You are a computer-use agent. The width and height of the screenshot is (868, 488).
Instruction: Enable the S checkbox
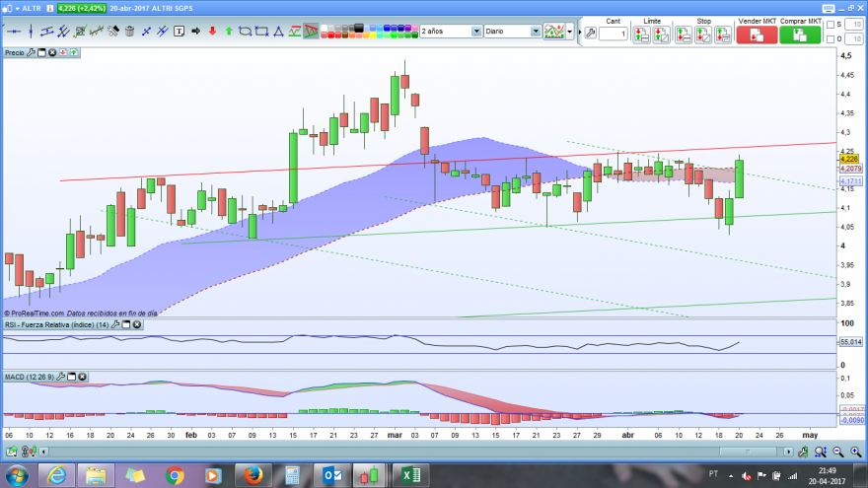point(831,25)
